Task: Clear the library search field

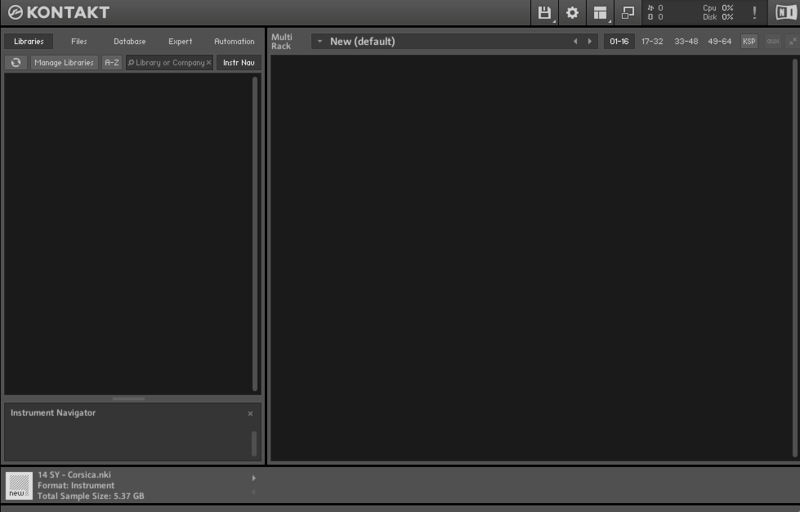Action: [x=209, y=63]
